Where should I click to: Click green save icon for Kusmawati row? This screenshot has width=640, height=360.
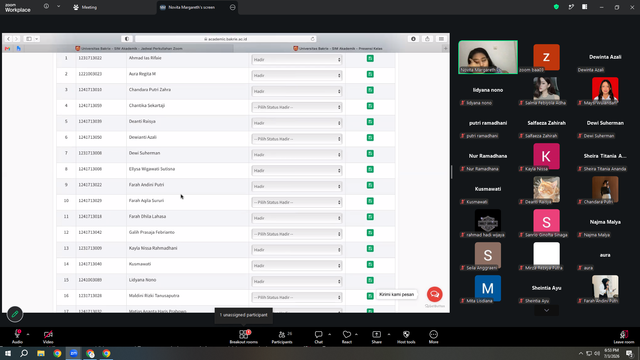370,264
